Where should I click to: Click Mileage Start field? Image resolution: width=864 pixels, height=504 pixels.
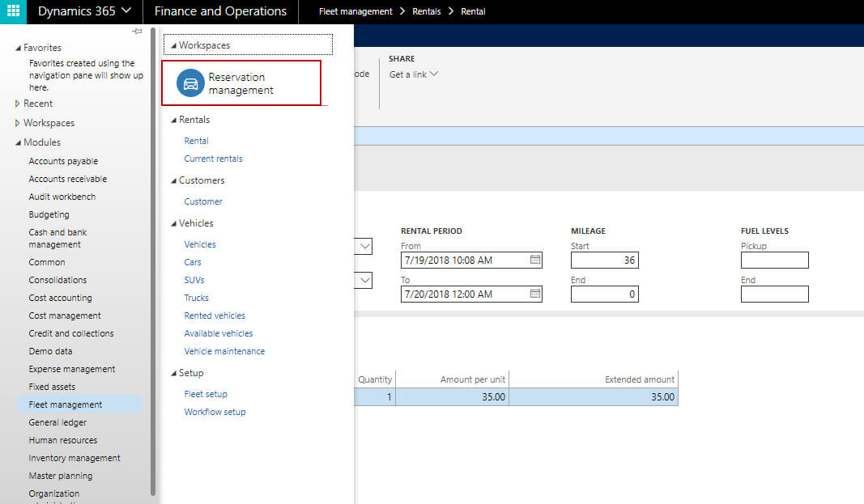[604, 260]
